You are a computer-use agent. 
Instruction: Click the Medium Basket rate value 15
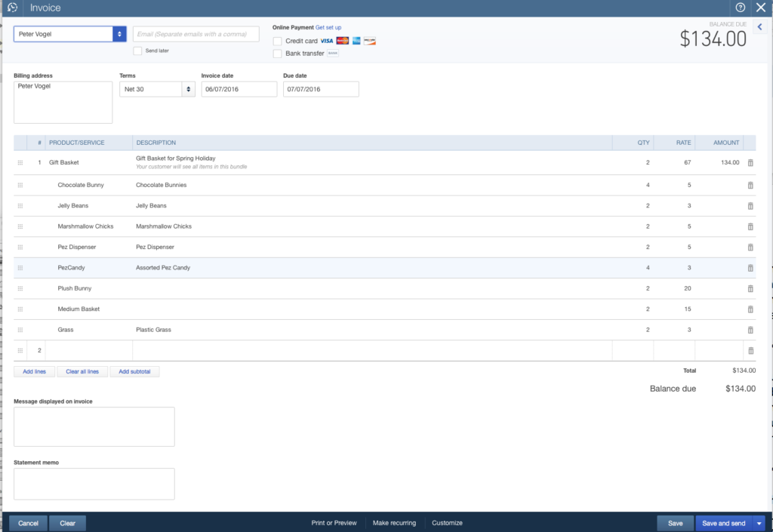coord(687,309)
